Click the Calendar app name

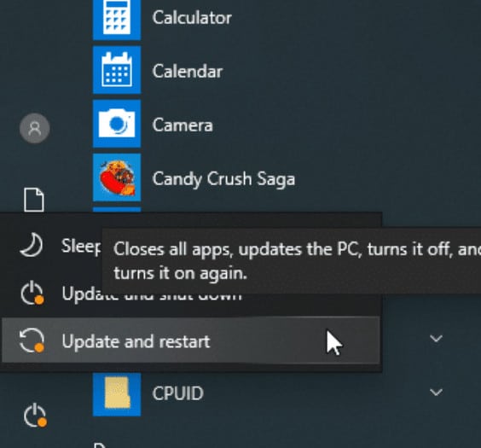pyautogui.click(x=188, y=72)
